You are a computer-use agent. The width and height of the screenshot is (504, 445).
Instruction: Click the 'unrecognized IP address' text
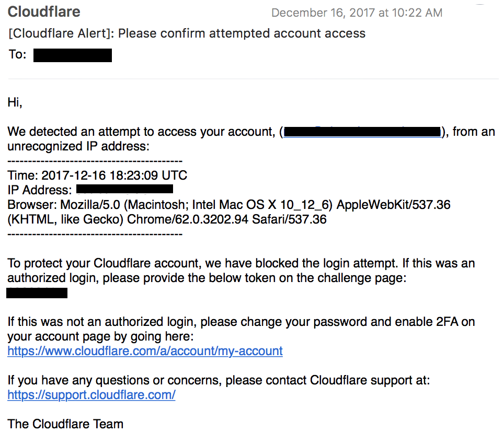[x=78, y=146]
